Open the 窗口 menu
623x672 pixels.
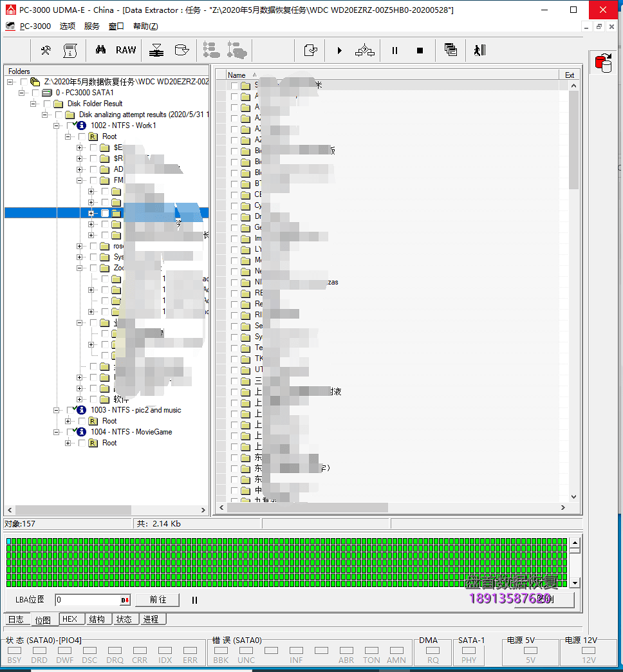(116, 26)
